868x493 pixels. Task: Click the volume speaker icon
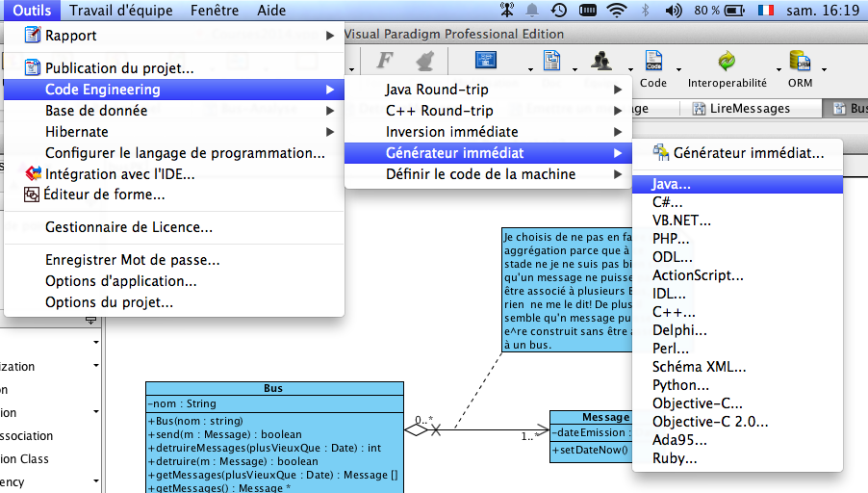coord(675,11)
